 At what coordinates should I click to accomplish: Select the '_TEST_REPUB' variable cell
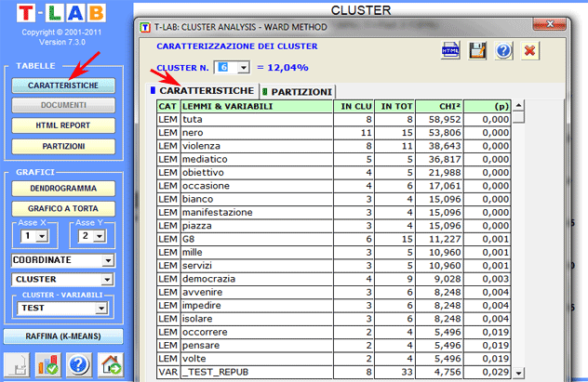click(x=257, y=372)
